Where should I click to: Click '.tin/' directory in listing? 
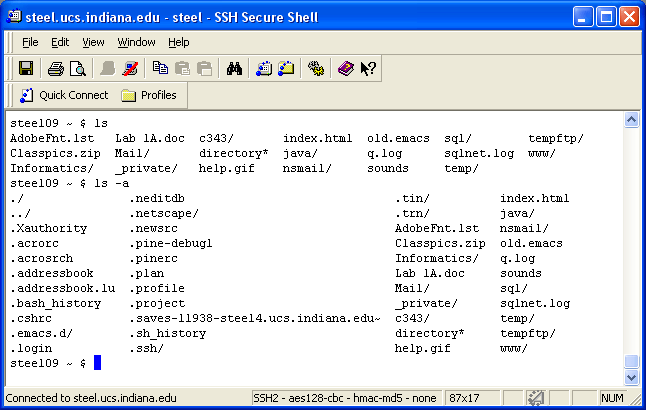click(x=412, y=198)
